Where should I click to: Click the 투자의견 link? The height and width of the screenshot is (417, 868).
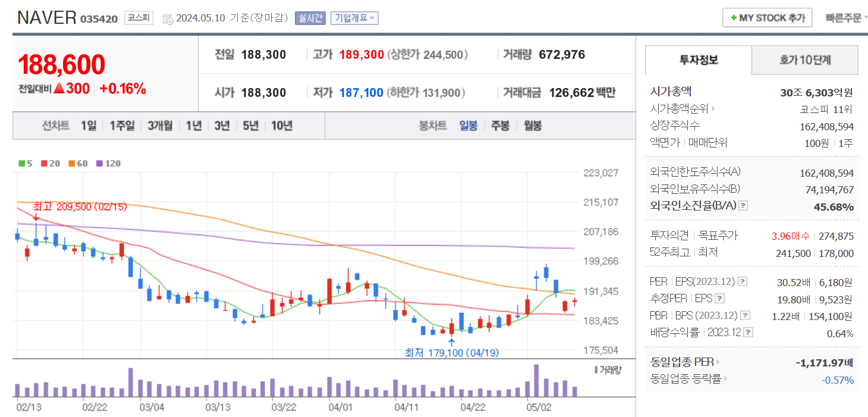click(x=669, y=236)
